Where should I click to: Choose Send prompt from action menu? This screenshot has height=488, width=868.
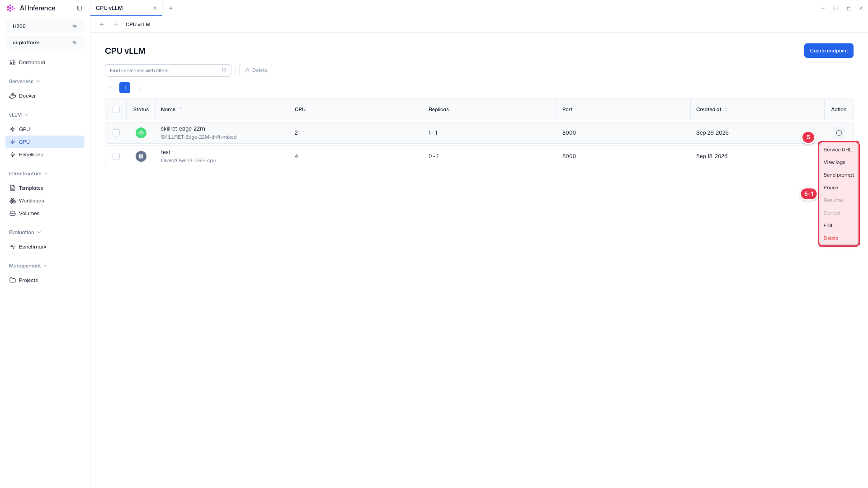point(839,175)
